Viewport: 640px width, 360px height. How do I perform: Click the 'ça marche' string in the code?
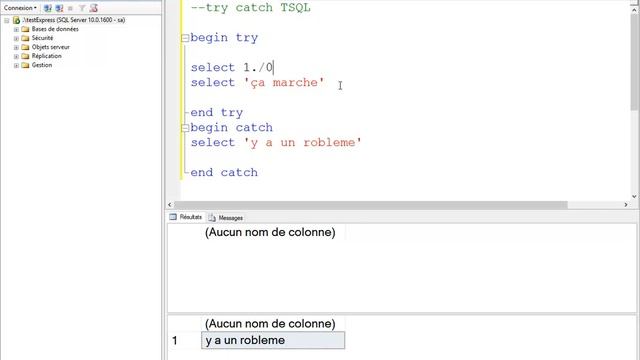284,82
